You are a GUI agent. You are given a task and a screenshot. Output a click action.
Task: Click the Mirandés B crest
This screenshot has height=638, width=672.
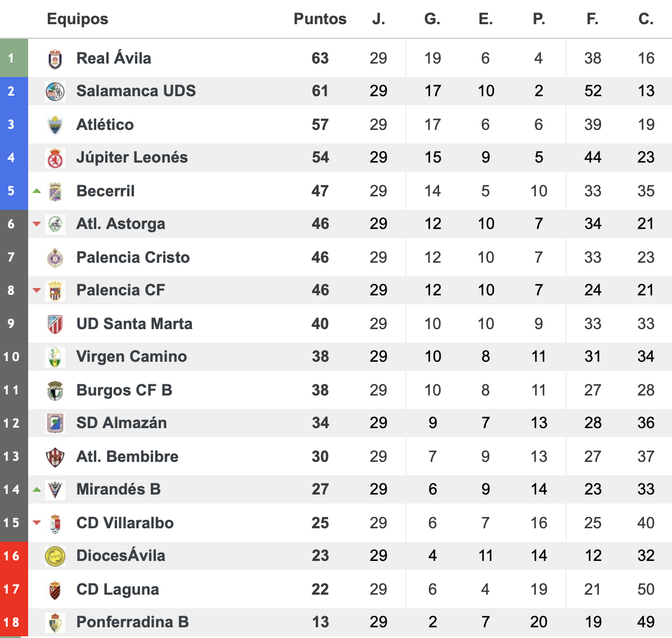(x=55, y=489)
